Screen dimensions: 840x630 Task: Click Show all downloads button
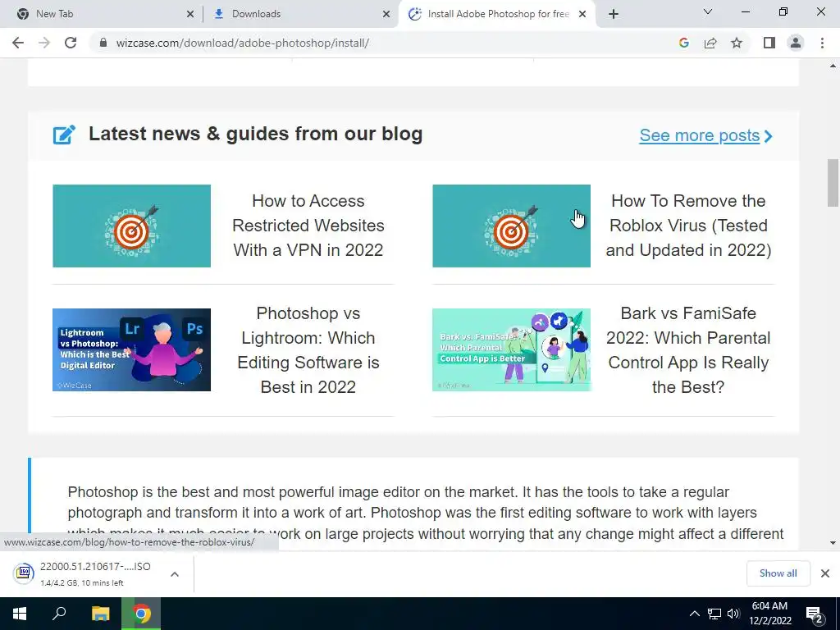778,573
